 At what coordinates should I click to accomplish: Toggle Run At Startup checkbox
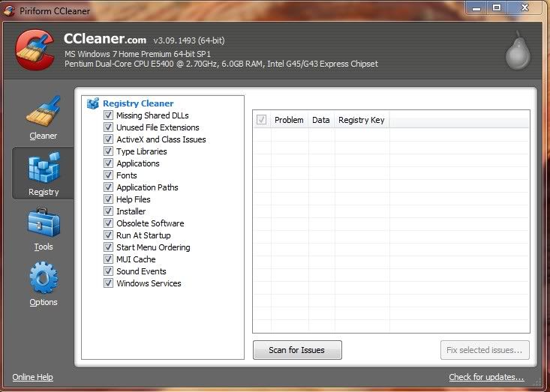108,235
